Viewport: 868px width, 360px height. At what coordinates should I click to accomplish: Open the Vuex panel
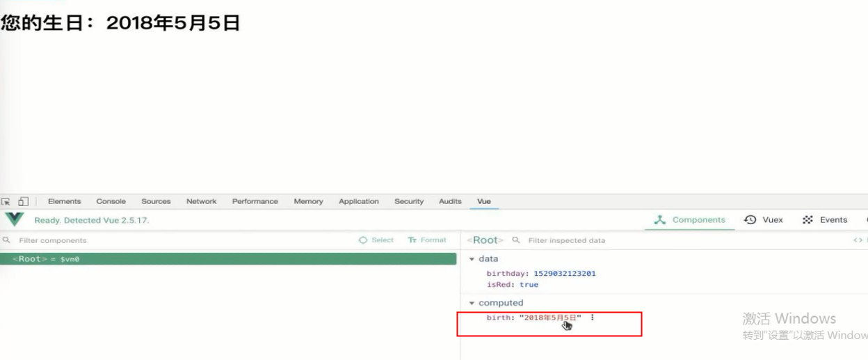(764, 220)
